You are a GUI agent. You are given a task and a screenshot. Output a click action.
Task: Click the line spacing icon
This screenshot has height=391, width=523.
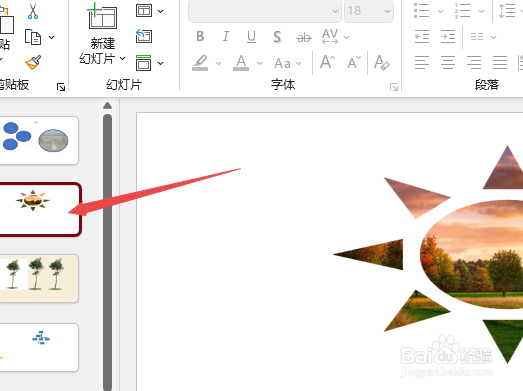[x=507, y=11]
